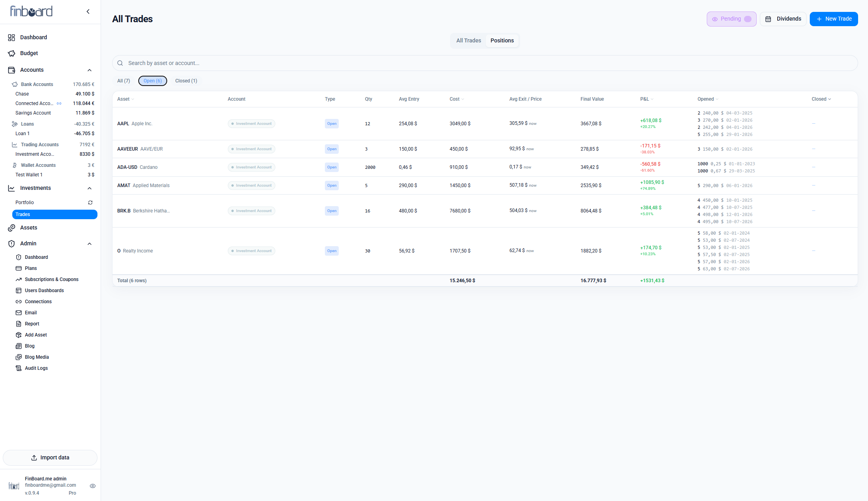
Task: Open the Chase bank account
Action: [x=55, y=94]
